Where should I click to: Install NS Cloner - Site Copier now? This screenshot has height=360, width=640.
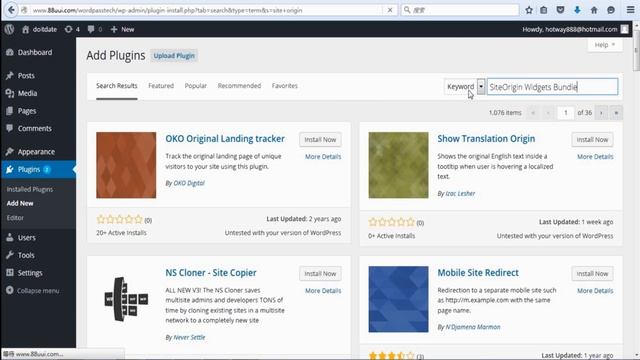coord(320,274)
